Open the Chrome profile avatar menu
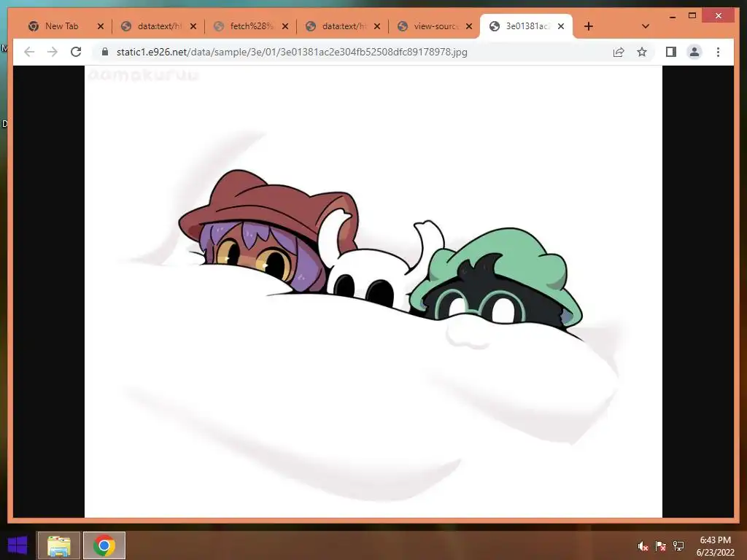This screenshot has width=747, height=560. (694, 52)
